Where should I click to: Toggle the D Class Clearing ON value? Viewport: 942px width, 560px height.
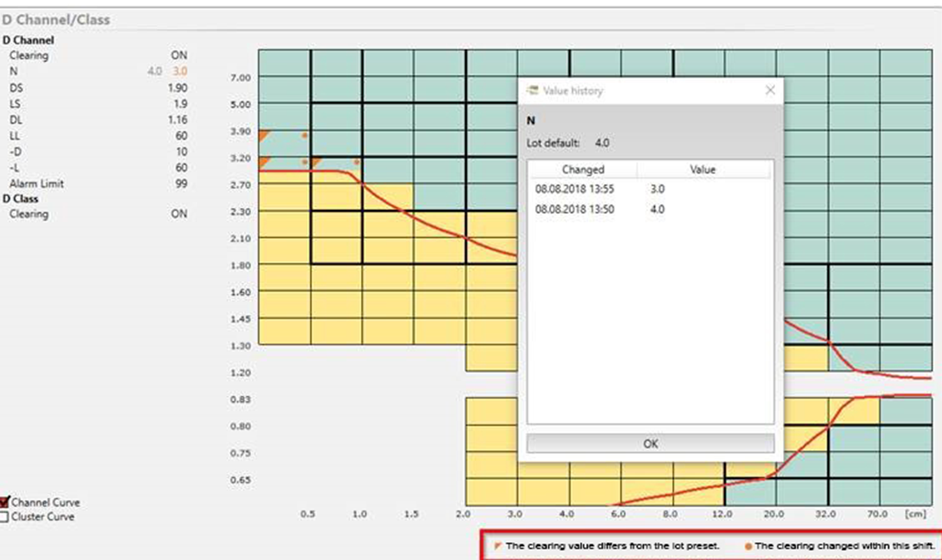(179, 214)
